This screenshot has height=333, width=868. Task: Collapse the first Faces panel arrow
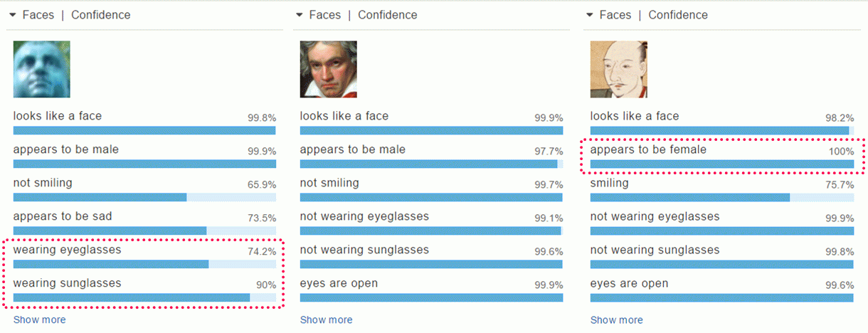(12, 15)
